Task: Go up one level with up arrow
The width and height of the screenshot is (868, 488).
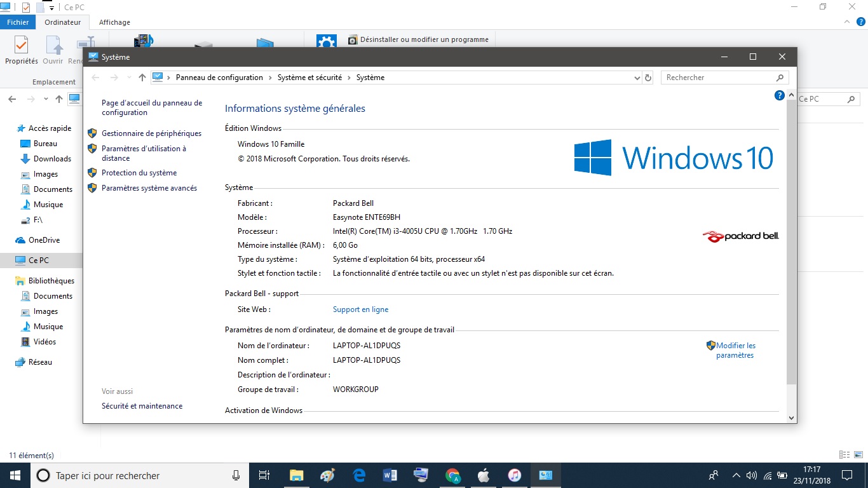Action: pos(142,78)
